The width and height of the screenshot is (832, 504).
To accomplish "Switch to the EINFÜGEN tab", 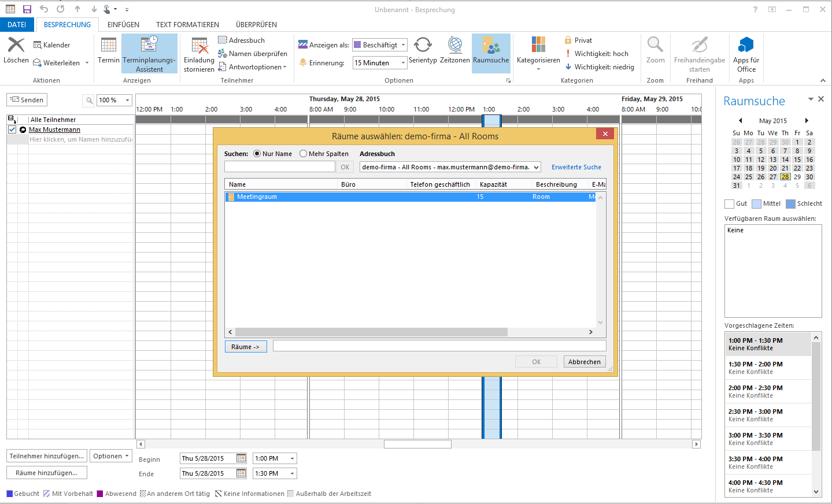I will pos(123,25).
